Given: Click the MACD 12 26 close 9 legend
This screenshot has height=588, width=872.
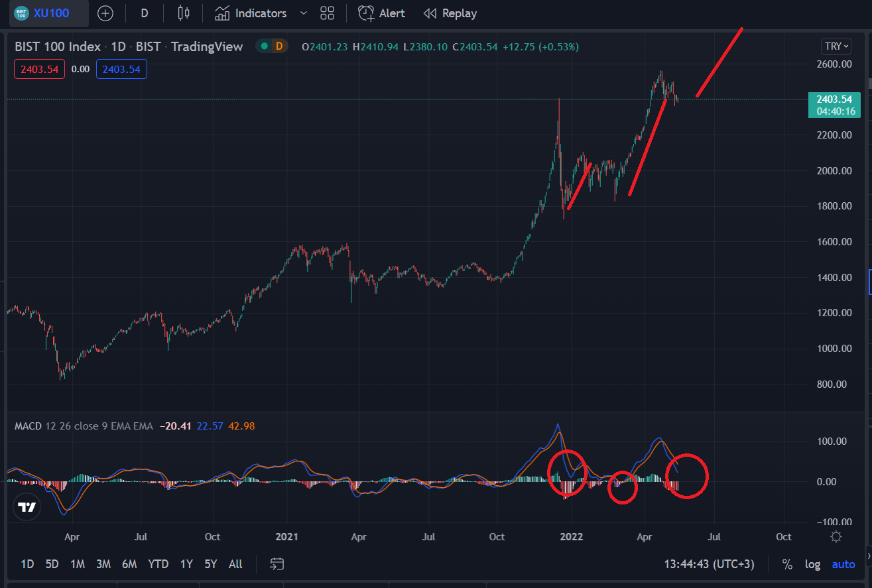Looking at the screenshot, I should (x=84, y=426).
